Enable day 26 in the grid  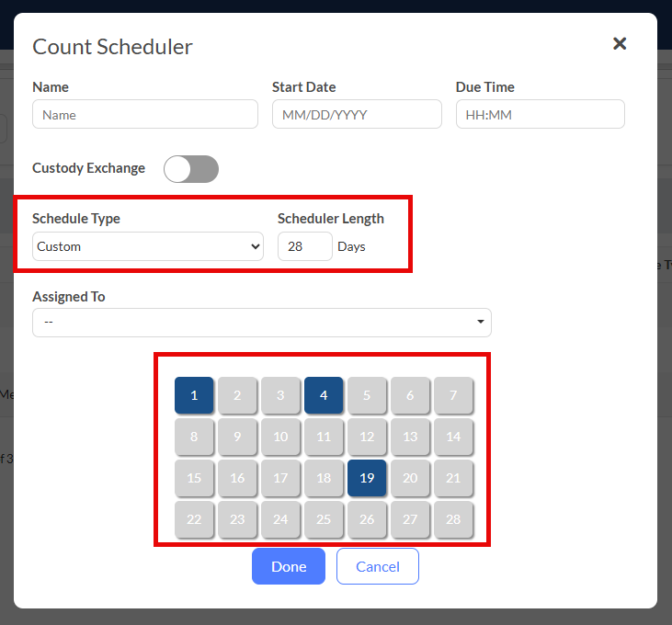click(367, 519)
